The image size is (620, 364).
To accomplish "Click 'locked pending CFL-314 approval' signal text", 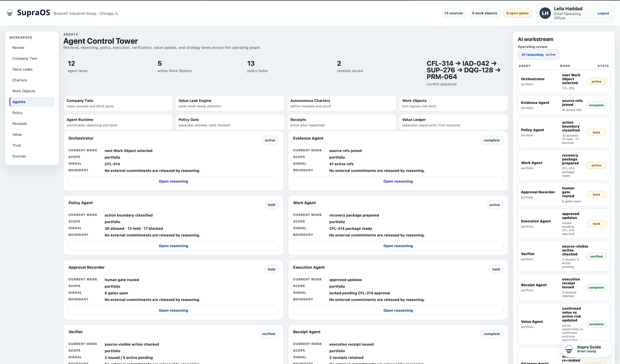I will (x=359, y=293).
